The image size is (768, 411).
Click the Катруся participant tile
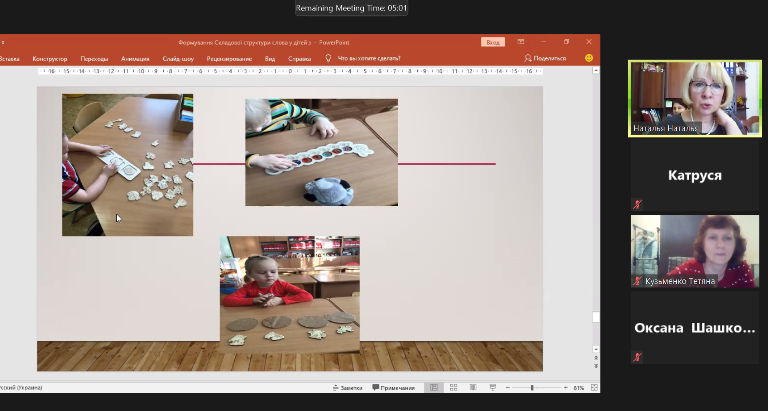tap(695, 175)
